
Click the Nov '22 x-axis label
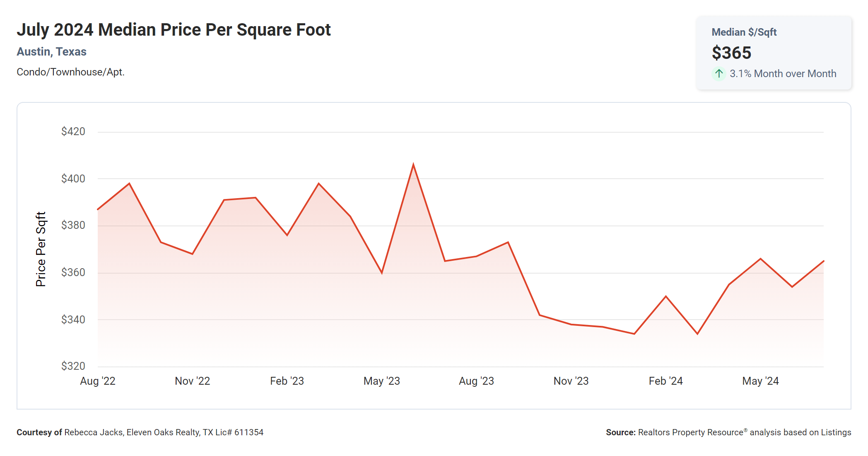[x=192, y=381]
